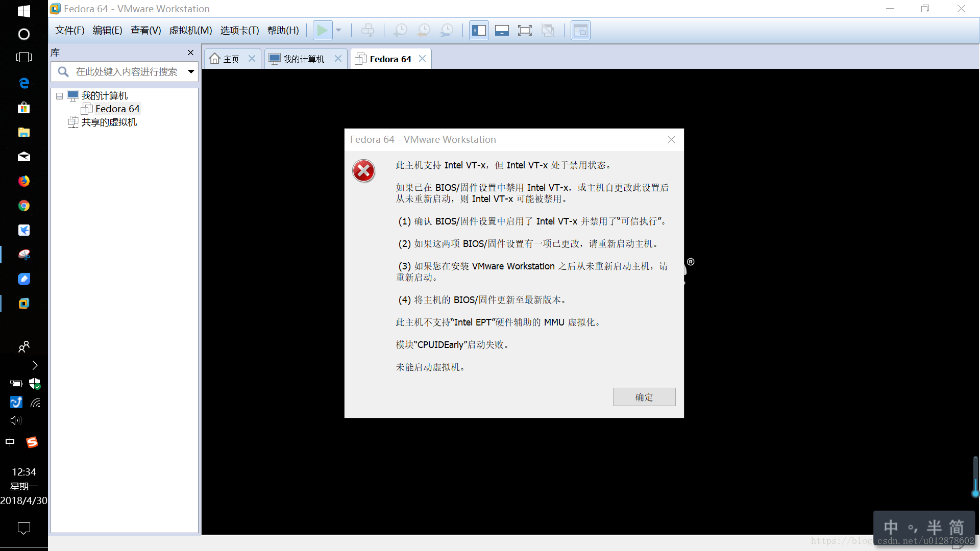The width and height of the screenshot is (980, 551).
Task: Open the snapshot manager toolbar icon
Action: tap(447, 31)
